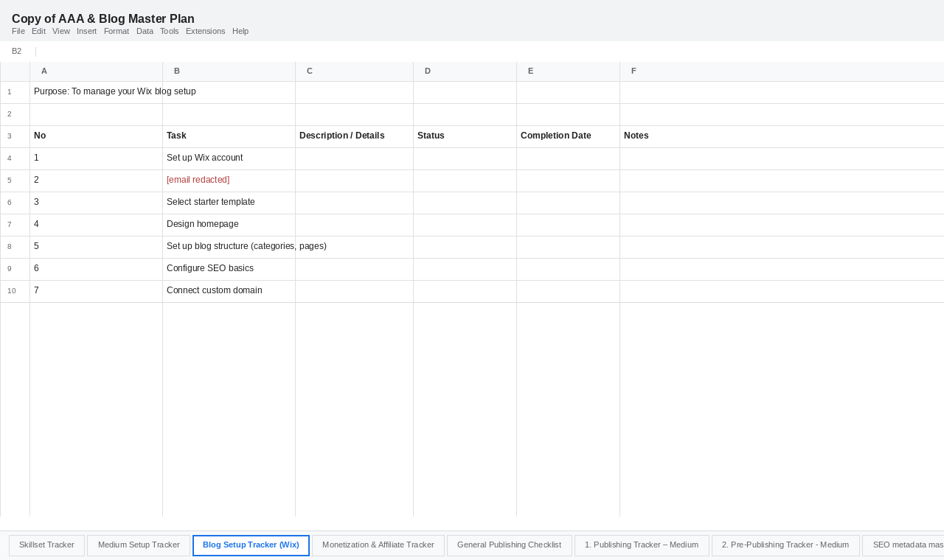Select row 5 header
This screenshot has height=560, width=944.
click(x=15, y=181)
